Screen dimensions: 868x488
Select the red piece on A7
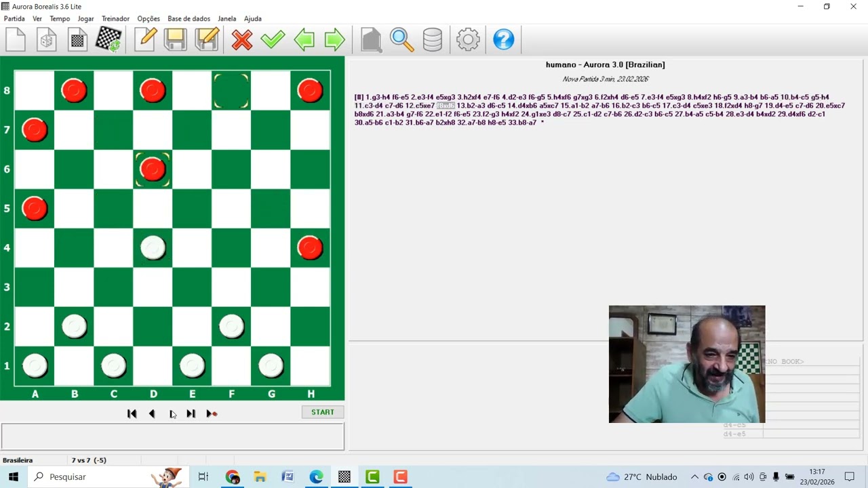click(35, 129)
